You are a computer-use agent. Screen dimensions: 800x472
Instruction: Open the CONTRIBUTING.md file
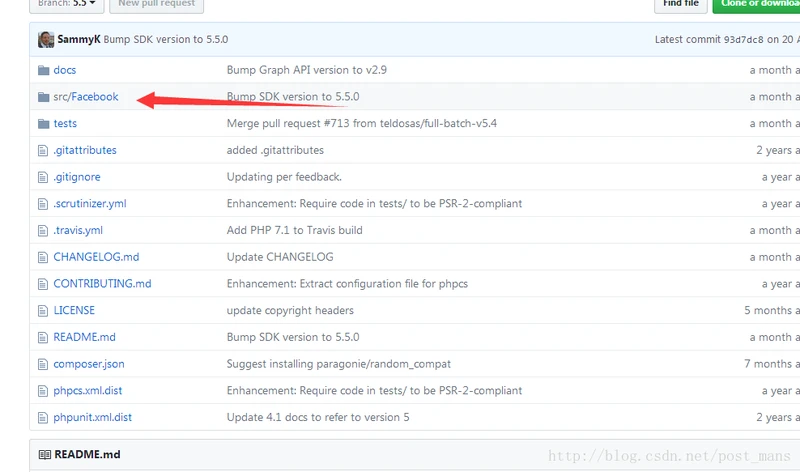[103, 284]
